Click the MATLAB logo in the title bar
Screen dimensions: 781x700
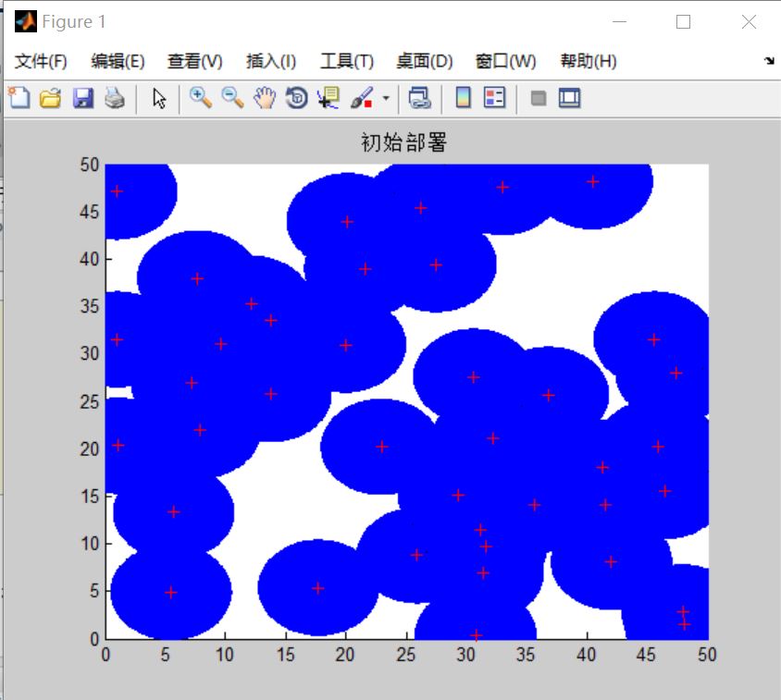point(25,21)
